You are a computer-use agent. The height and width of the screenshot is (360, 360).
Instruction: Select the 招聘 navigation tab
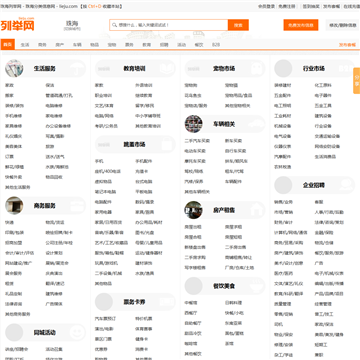coord(164,45)
